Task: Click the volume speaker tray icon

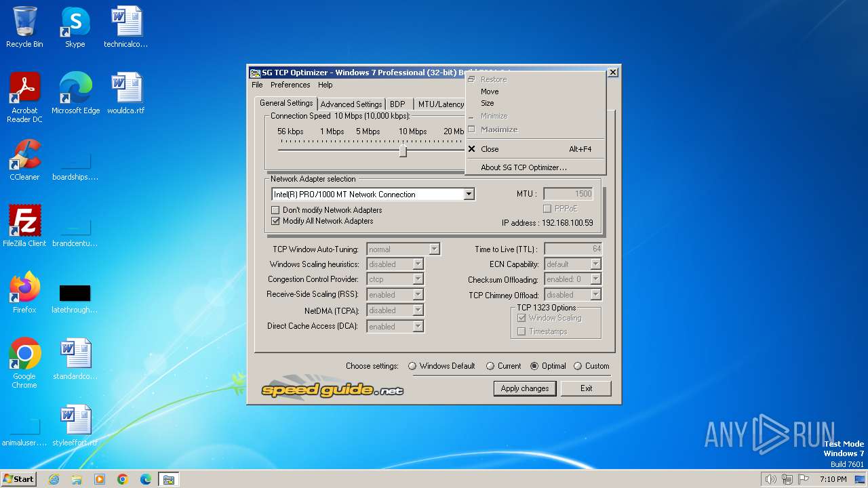Action: coord(770,479)
